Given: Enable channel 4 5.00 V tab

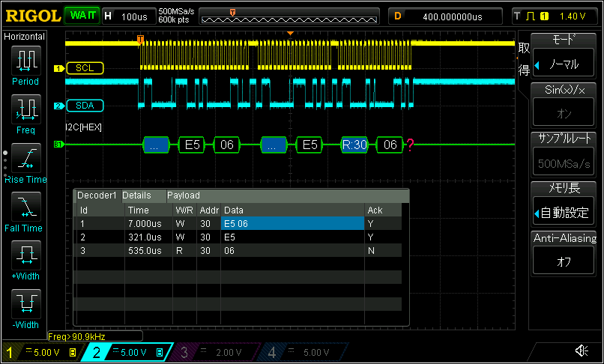Looking at the screenshot, I should point(303,352).
